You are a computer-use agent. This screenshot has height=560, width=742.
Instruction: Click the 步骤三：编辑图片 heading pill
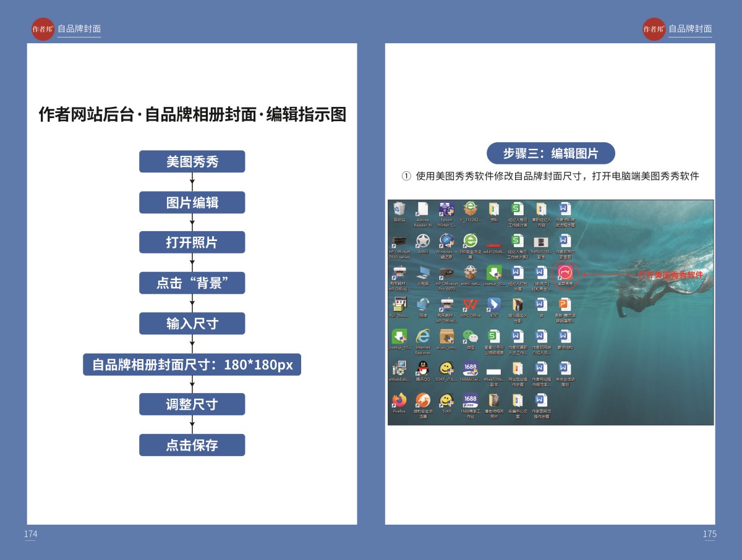pos(550,153)
